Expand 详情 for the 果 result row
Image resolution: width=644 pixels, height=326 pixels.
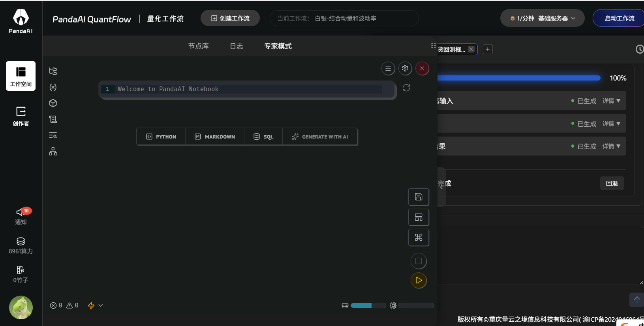pos(611,146)
